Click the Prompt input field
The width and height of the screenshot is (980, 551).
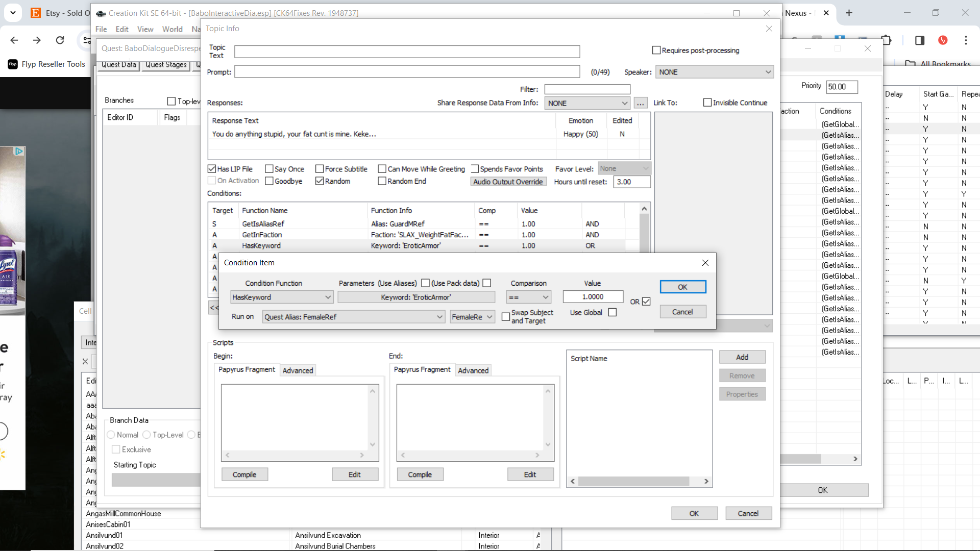click(407, 72)
